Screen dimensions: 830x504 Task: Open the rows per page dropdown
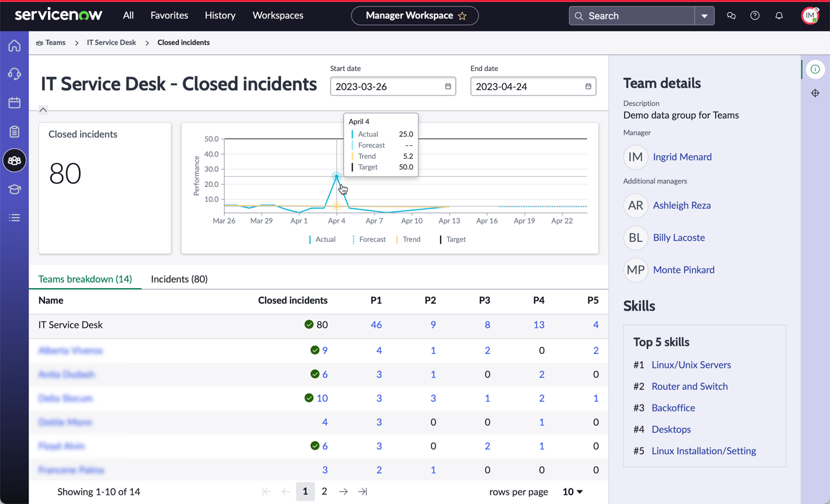(x=573, y=492)
